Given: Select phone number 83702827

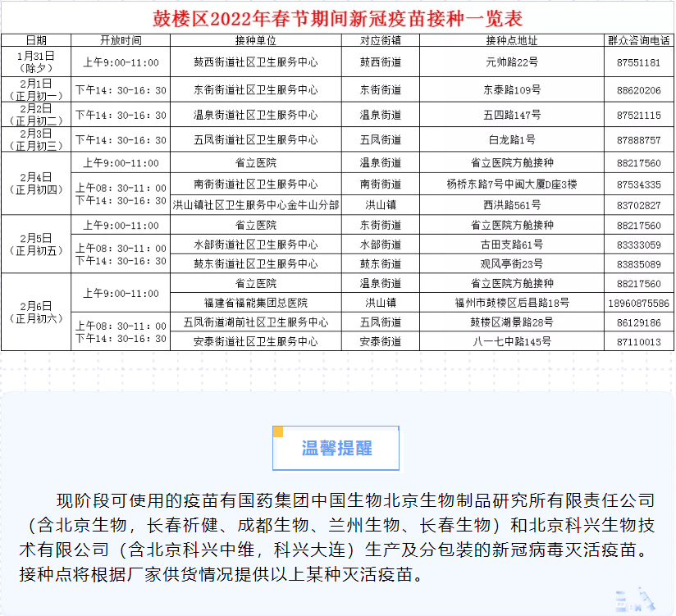Looking at the screenshot, I should tap(639, 205).
